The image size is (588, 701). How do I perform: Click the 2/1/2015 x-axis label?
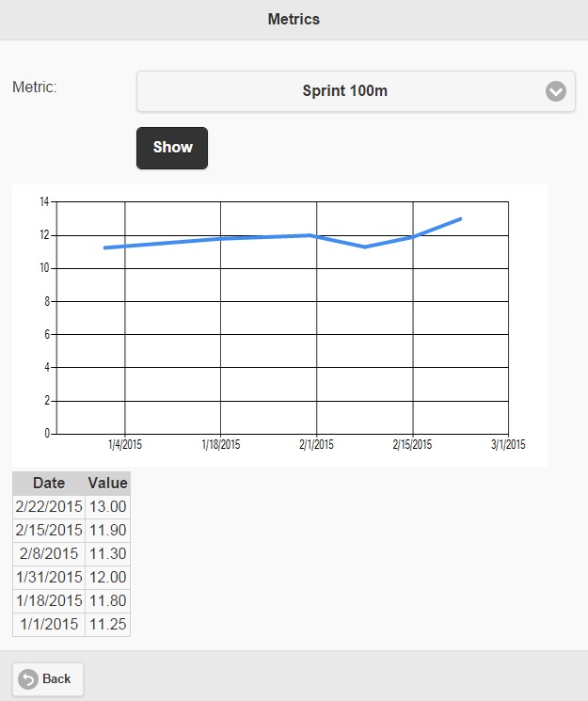[x=317, y=445]
